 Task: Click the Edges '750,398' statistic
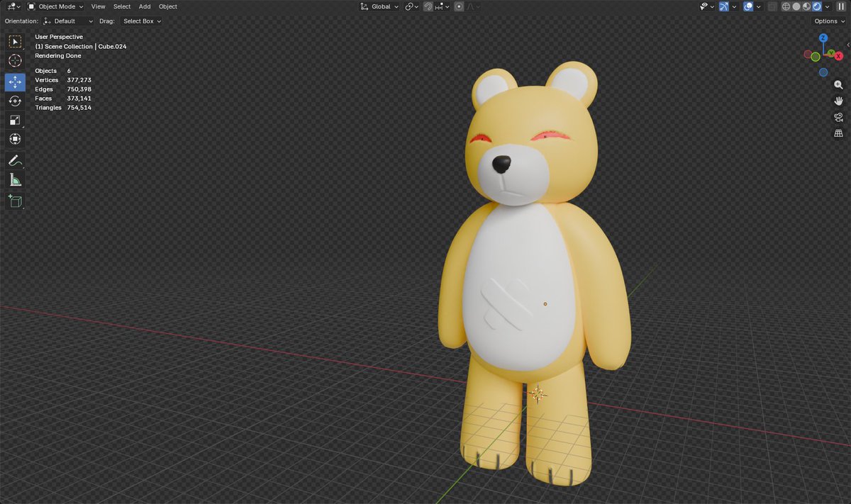(79, 89)
